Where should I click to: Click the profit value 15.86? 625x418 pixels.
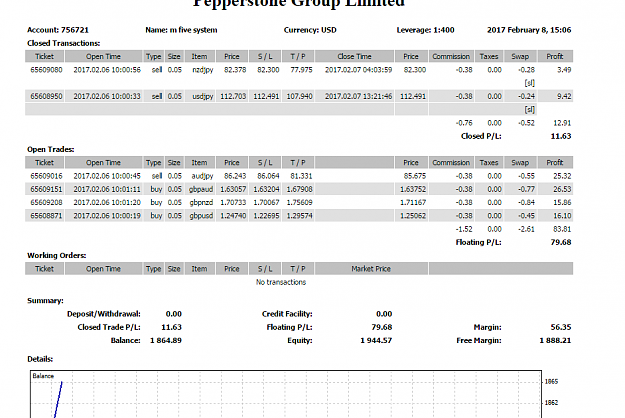tap(562, 202)
